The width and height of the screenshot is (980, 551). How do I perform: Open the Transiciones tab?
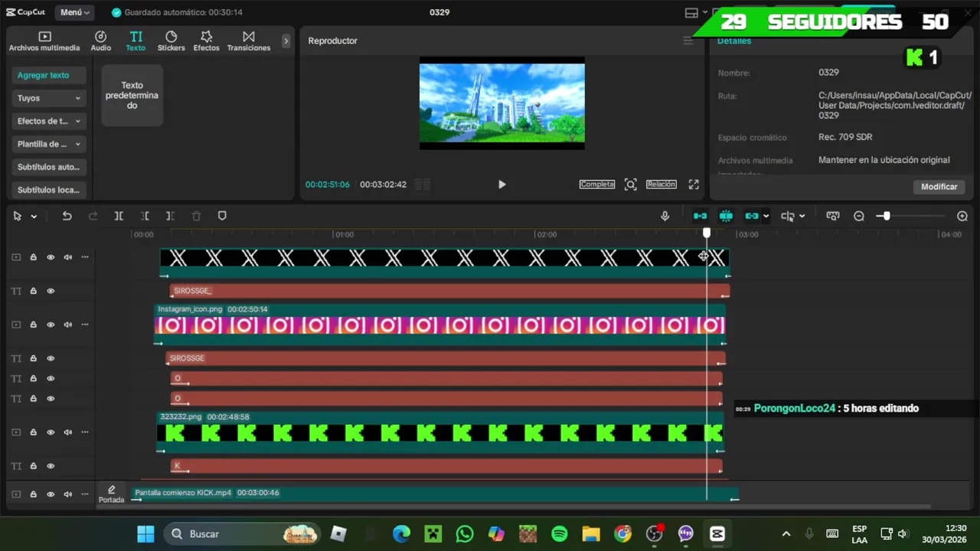coord(249,41)
